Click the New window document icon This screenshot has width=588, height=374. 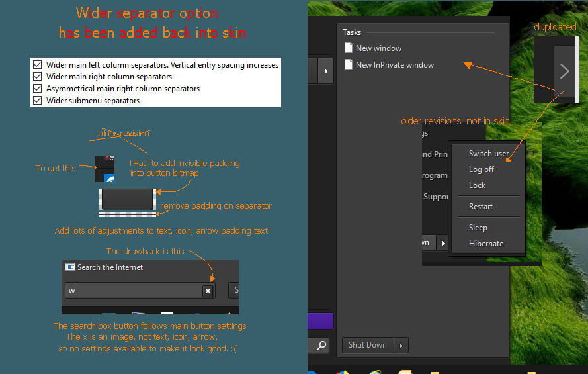[x=348, y=48]
